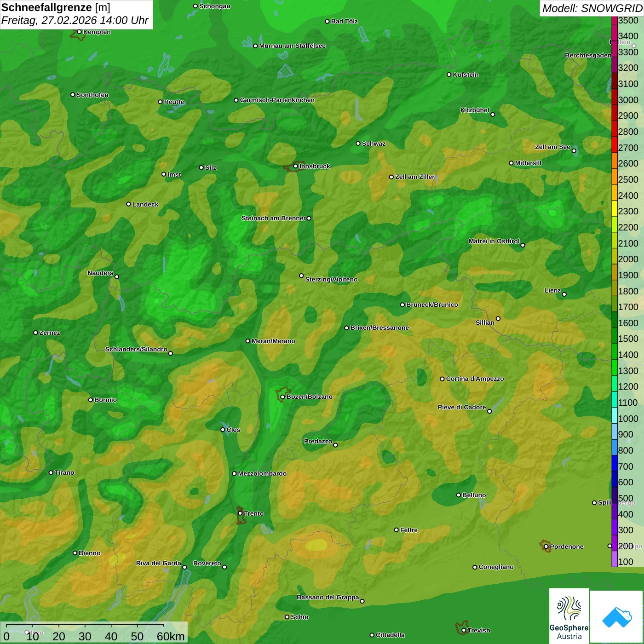Click the Murnau am Staffelsee label

[292, 46]
